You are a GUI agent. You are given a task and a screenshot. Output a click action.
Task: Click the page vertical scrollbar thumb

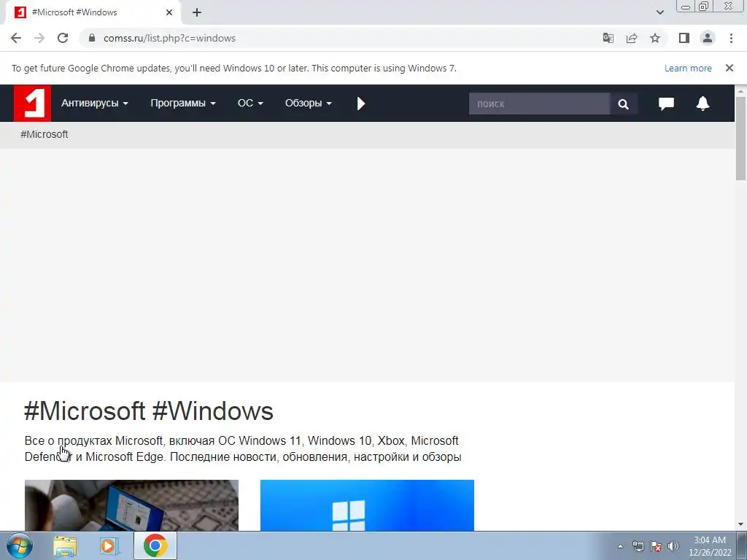pyautogui.click(x=740, y=138)
